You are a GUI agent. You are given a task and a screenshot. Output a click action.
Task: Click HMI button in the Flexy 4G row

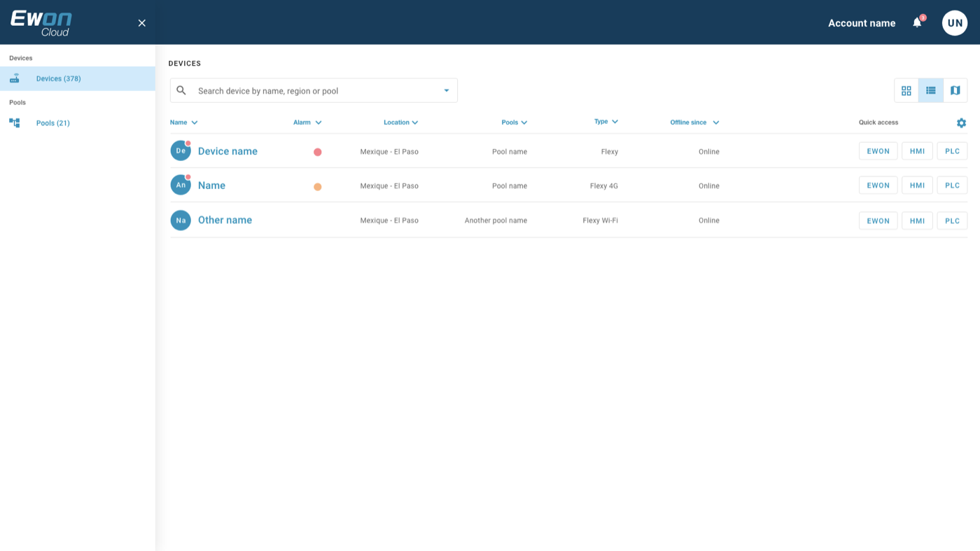tap(917, 186)
